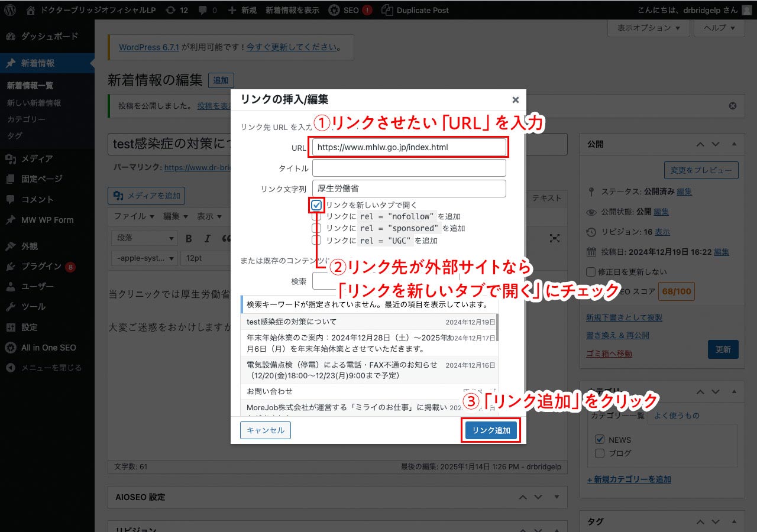Open カテゴリー submenu item
Image resolution: width=757 pixels, height=532 pixels.
[26, 119]
